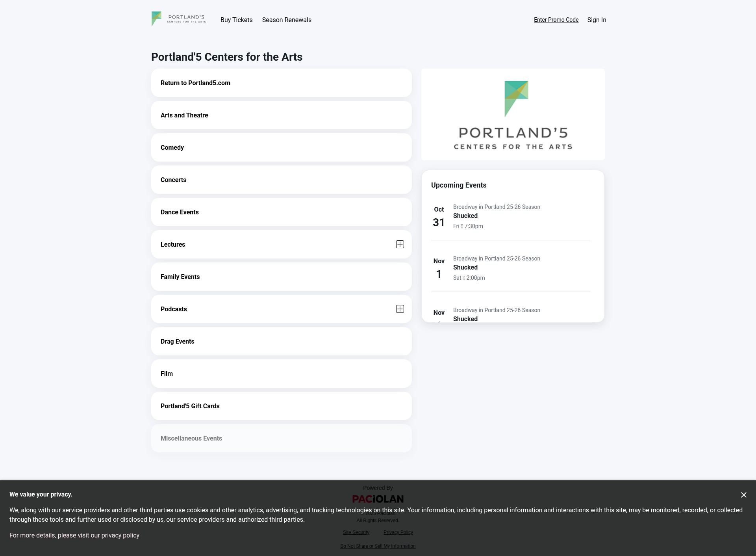756x556 pixels.
Task: Select Return to Portland5.com row
Action: 282,83
